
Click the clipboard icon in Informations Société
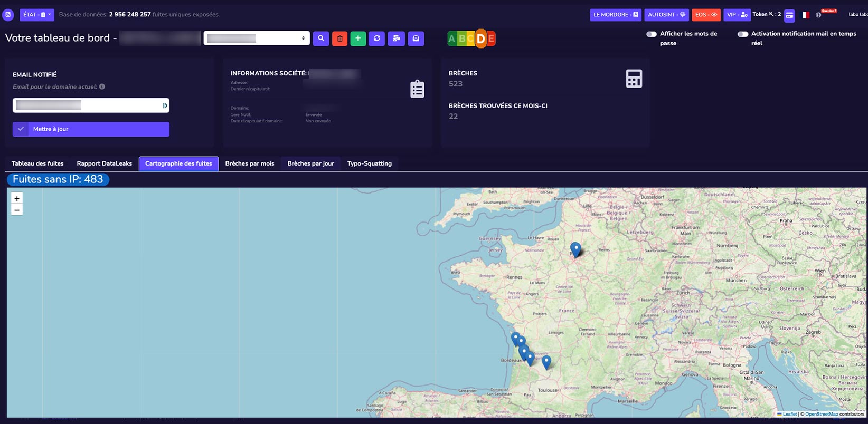(417, 89)
